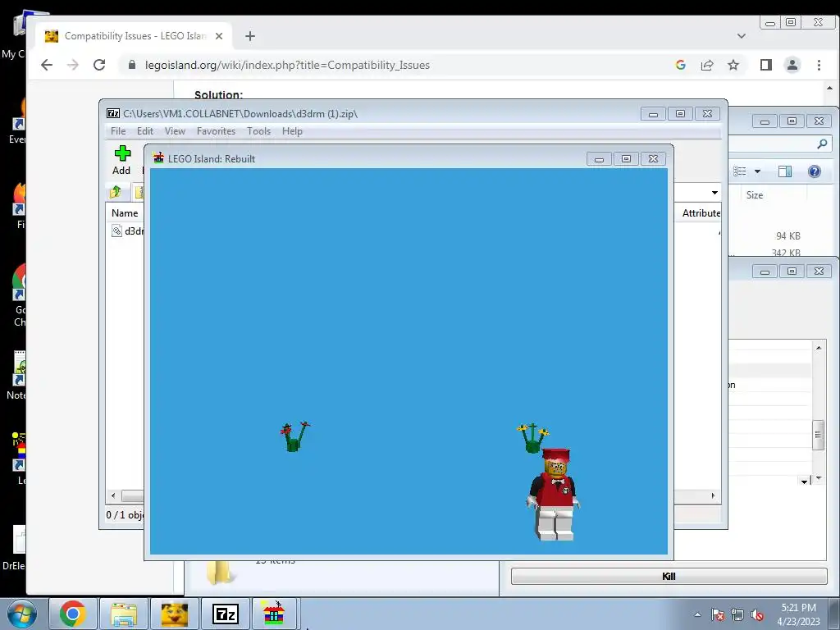
Task: Close the LEGO Island: Rebuilt window
Action: [653, 159]
